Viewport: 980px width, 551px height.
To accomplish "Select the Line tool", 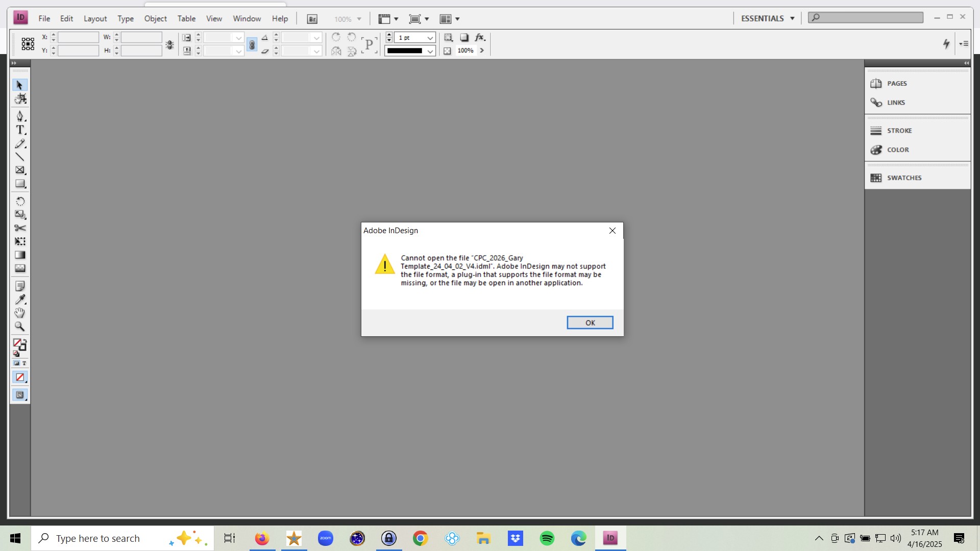I will tap(20, 157).
